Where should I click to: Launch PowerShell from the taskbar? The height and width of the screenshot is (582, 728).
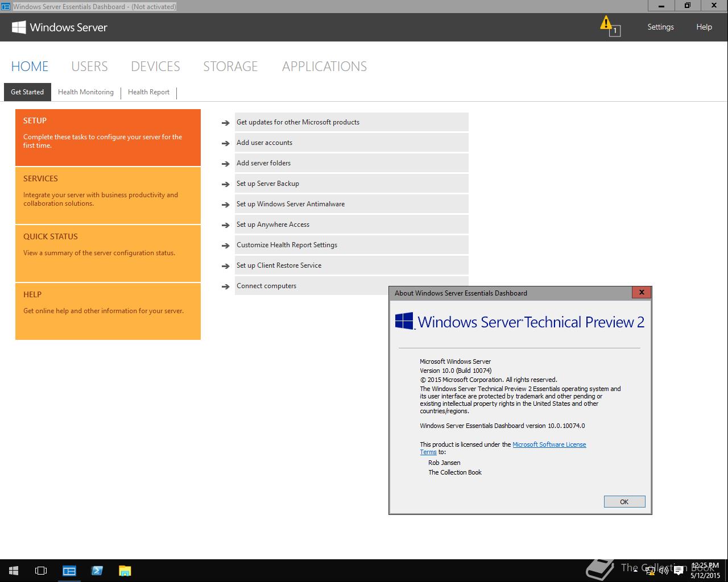coord(97,571)
